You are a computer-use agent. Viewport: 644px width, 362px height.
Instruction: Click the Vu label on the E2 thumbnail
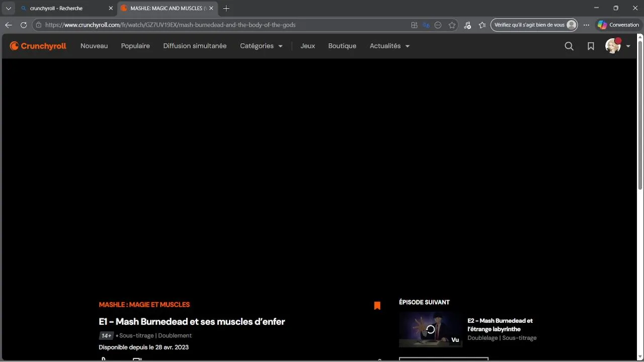[455, 340]
